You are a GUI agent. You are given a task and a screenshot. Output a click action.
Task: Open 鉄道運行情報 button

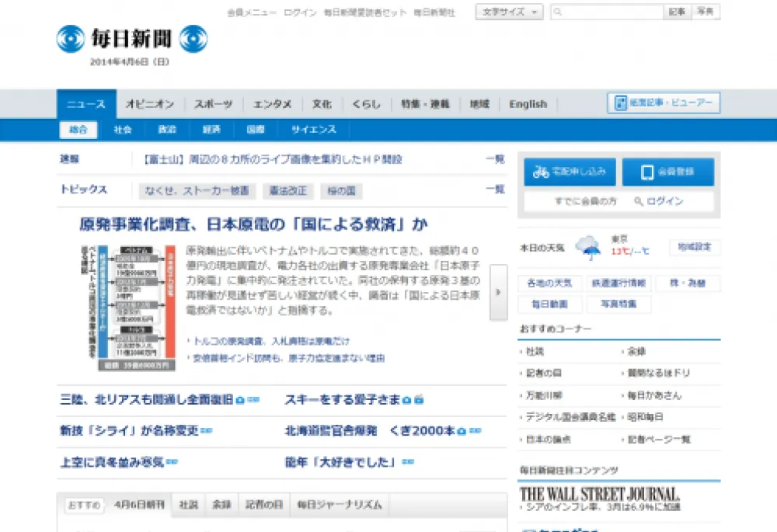[x=618, y=283]
